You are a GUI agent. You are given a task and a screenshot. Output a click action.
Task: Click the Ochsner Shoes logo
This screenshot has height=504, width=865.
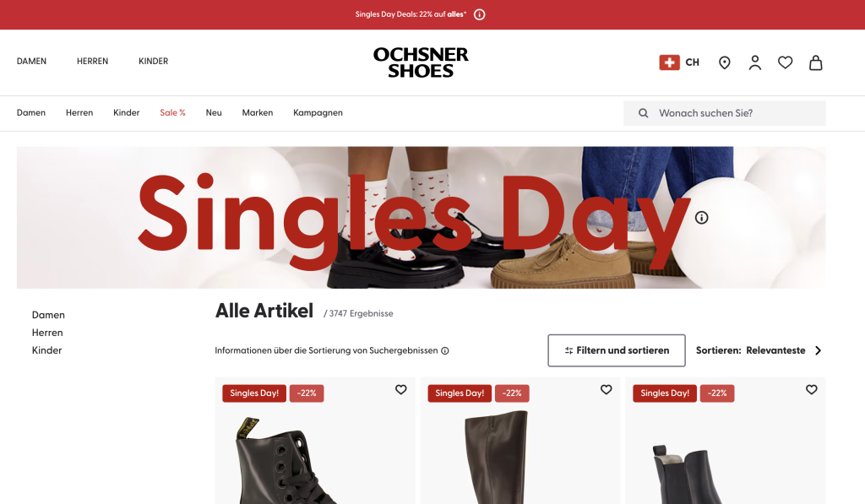(x=421, y=62)
